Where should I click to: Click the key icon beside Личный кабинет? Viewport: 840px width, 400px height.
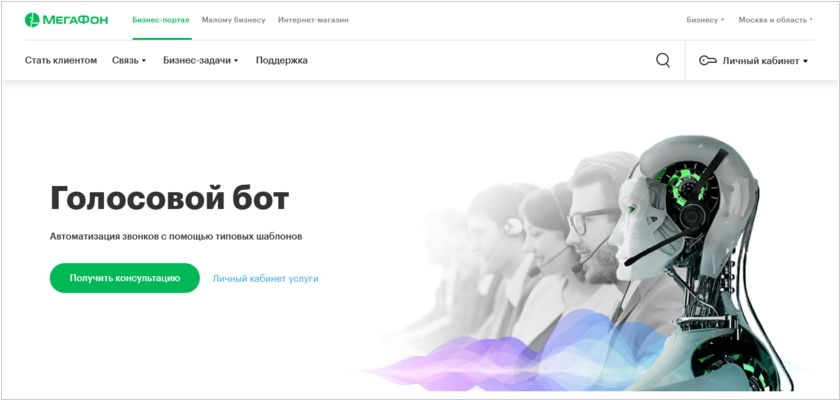[x=707, y=61]
